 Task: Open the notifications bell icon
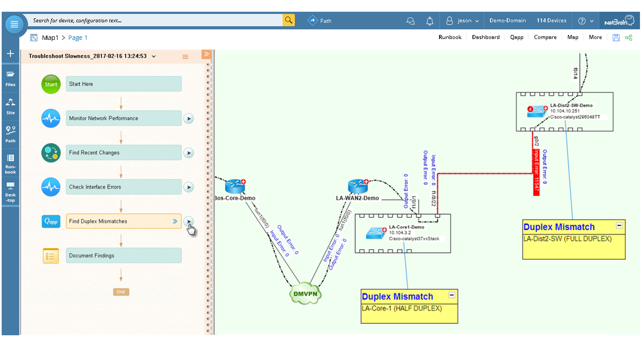[429, 21]
